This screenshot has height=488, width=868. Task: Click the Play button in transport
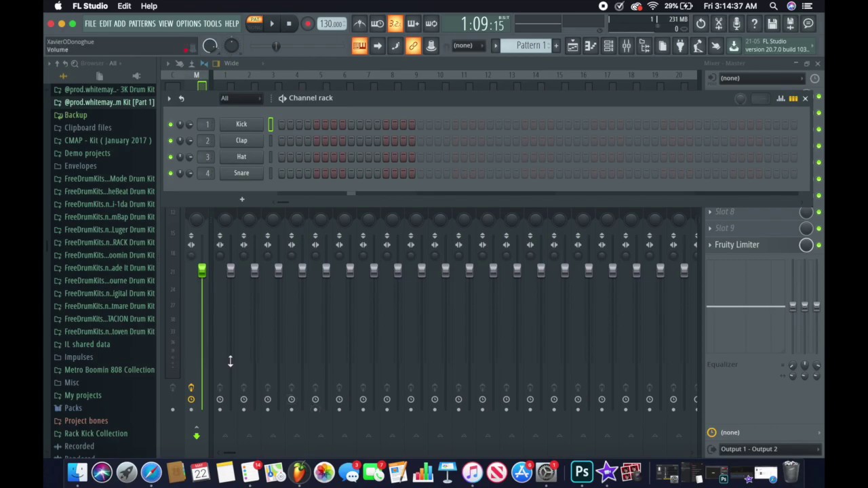[272, 24]
